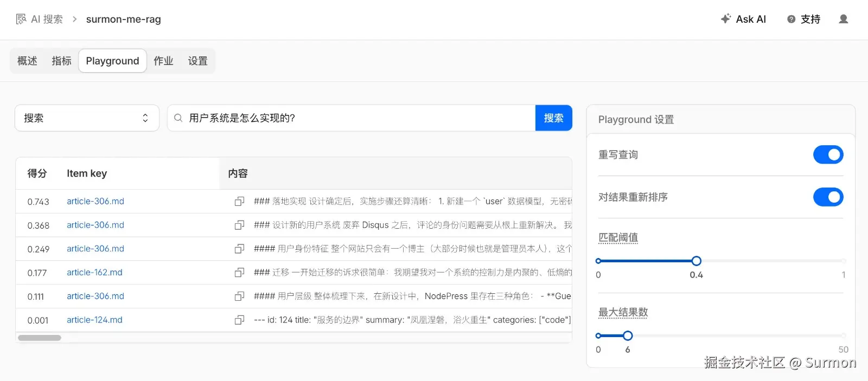868x381 pixels.
Task: Go to the 设置 tab
Action: pyautogui.click(x=198, y=61)
